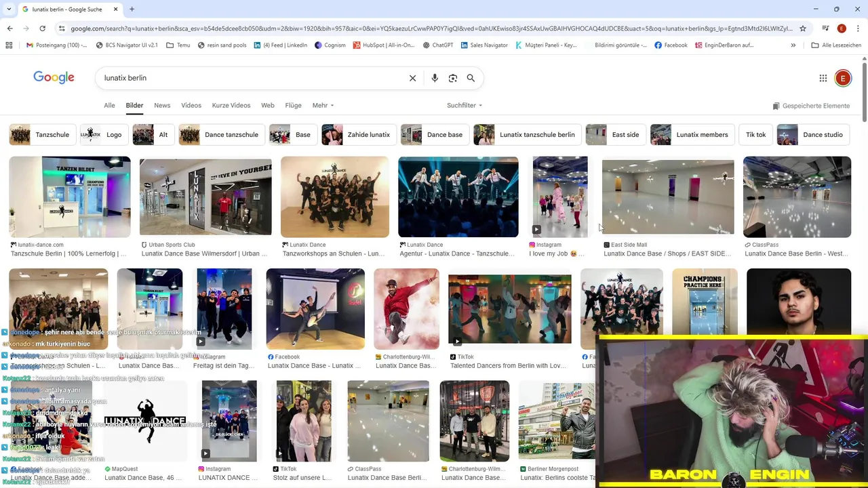Open Posteingang Gmail bookmark
The image size is (868, 488).
[x=56, y=45]
